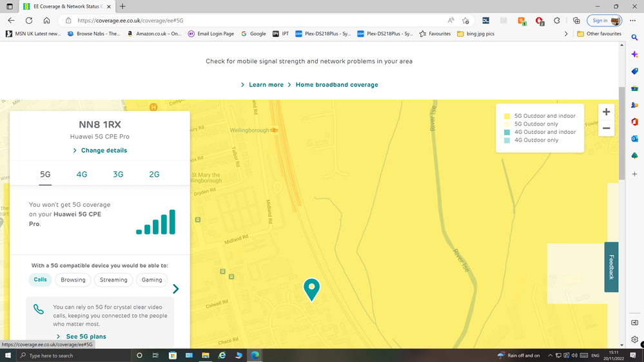Open the Read aloud tool
Image resolution: width=644 pixels, height=362 pixels.
(451, 21)
